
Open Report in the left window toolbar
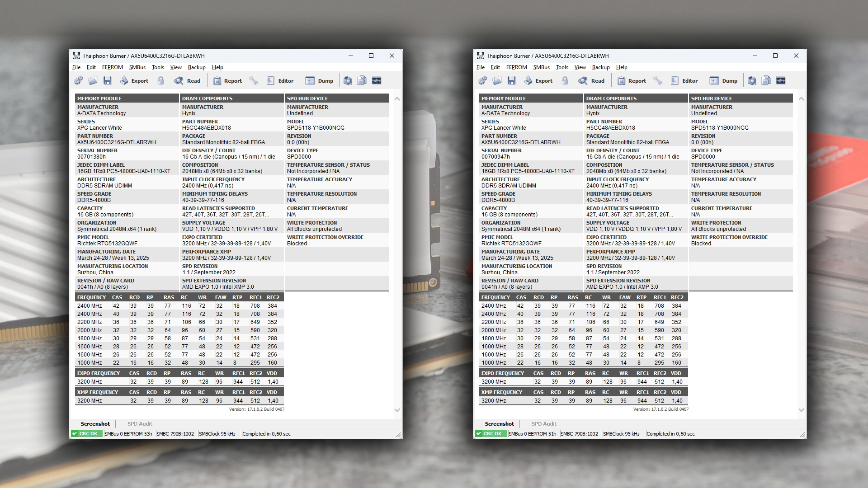pos(227,80)
